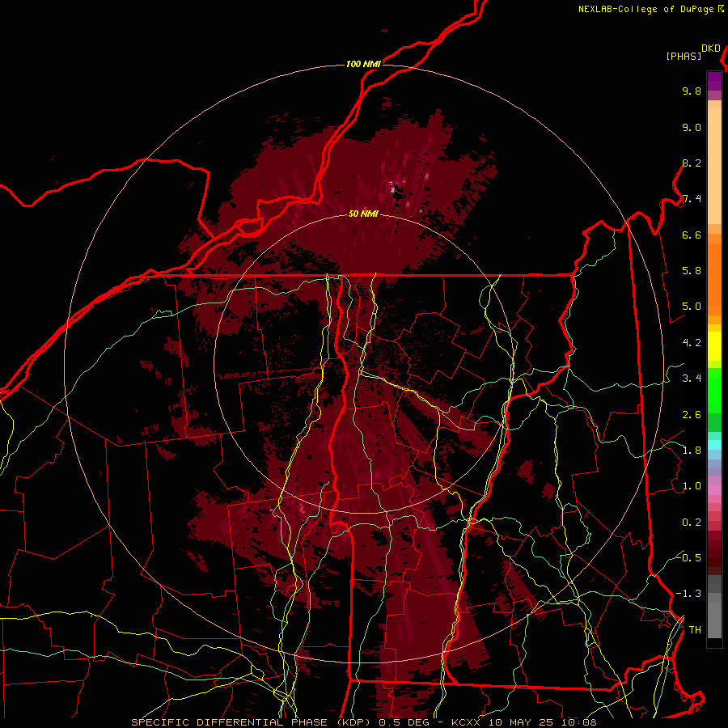
Task: Click the 4.2 legend value
Action: click(692, 343)
